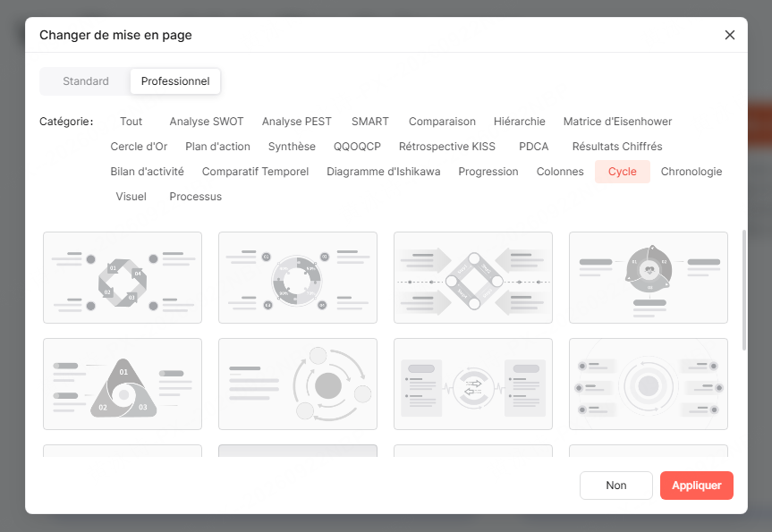Select the two-panel layout with exchange arrows
Image resolution: width=772 pixels, height=532 pixels.
(x=473, y=384)
